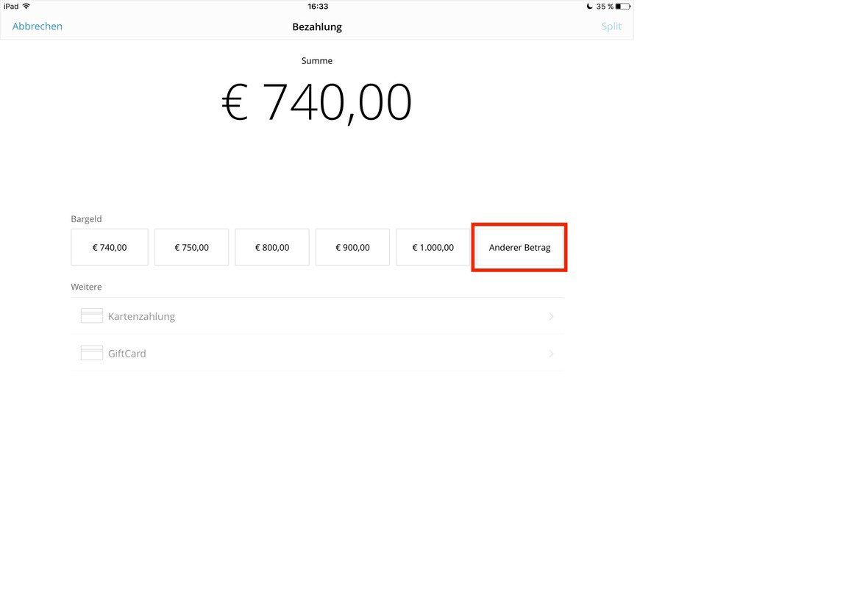Tap the Kartenzahlung card icon
The width and height of the screenshot is (868, 611).
point(92,316)
